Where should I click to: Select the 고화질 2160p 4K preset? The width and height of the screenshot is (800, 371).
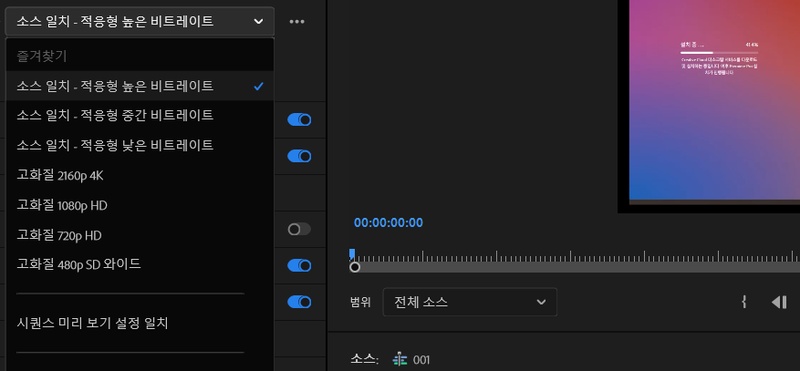(140, 176)
